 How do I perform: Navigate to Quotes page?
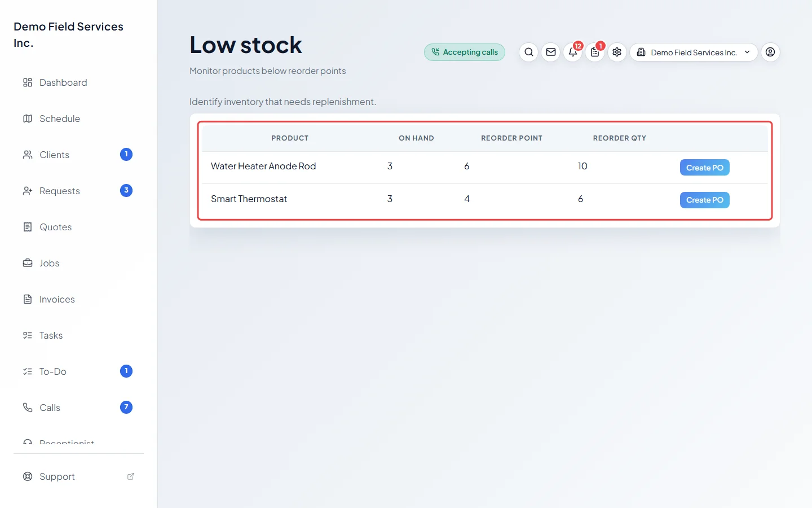click(79, 227)
